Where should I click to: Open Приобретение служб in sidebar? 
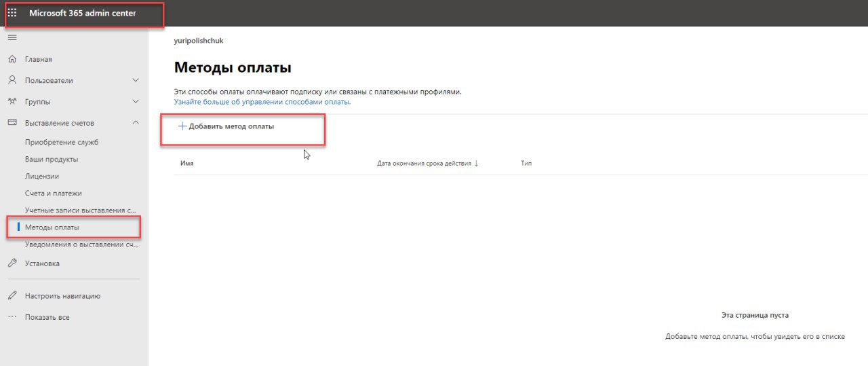point(62,142)
